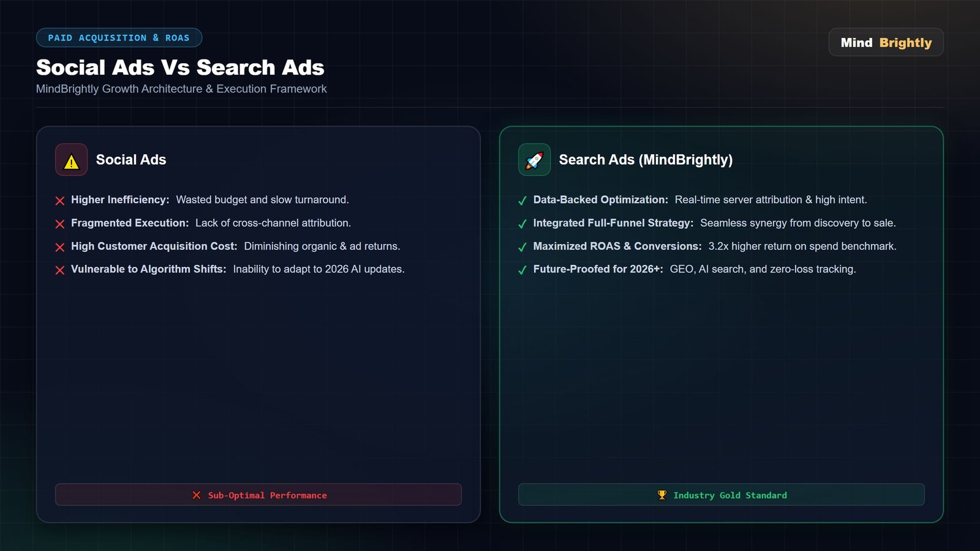Click red X beside Higher Inefficiency
Image resolution: width=980 pixels, height=551 pixels.
(x=60, y=201)
